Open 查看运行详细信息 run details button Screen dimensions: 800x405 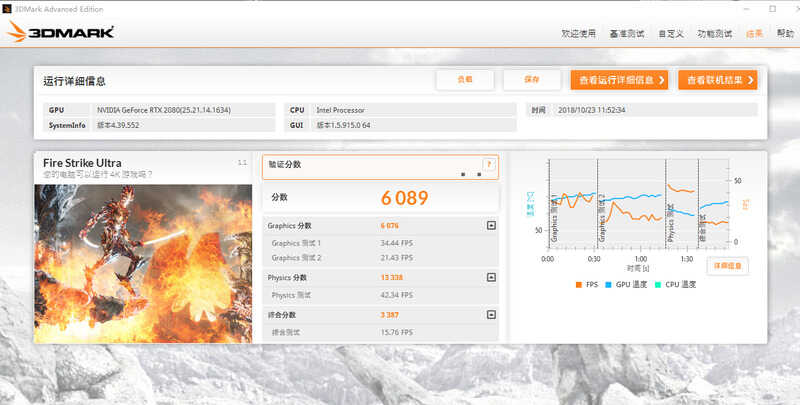(x=619, y=80)
